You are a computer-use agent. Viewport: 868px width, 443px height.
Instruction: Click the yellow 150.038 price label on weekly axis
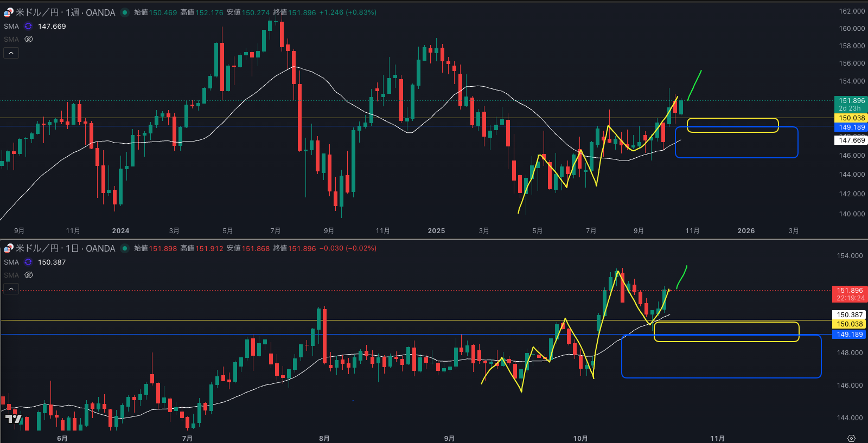coord(851,118)
